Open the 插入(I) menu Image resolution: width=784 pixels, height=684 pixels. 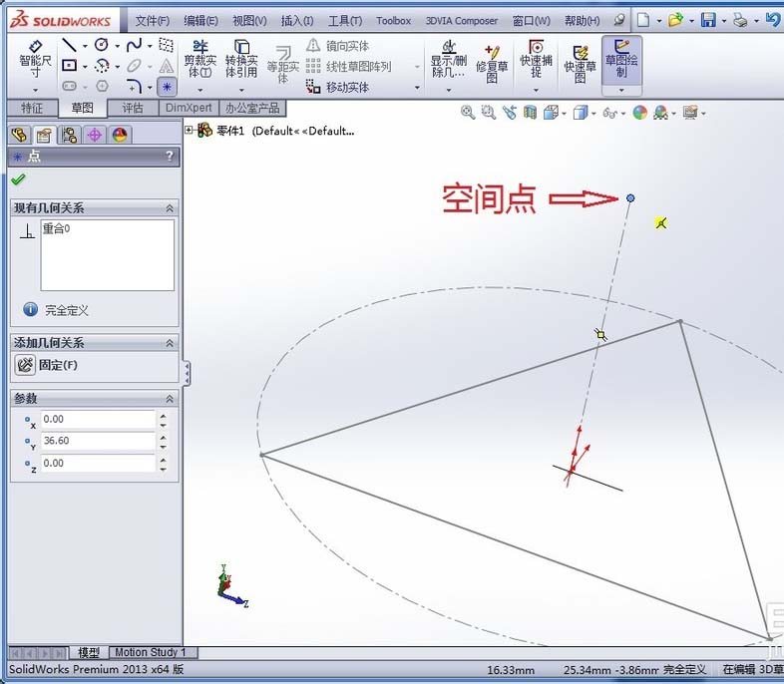[296, 20]
